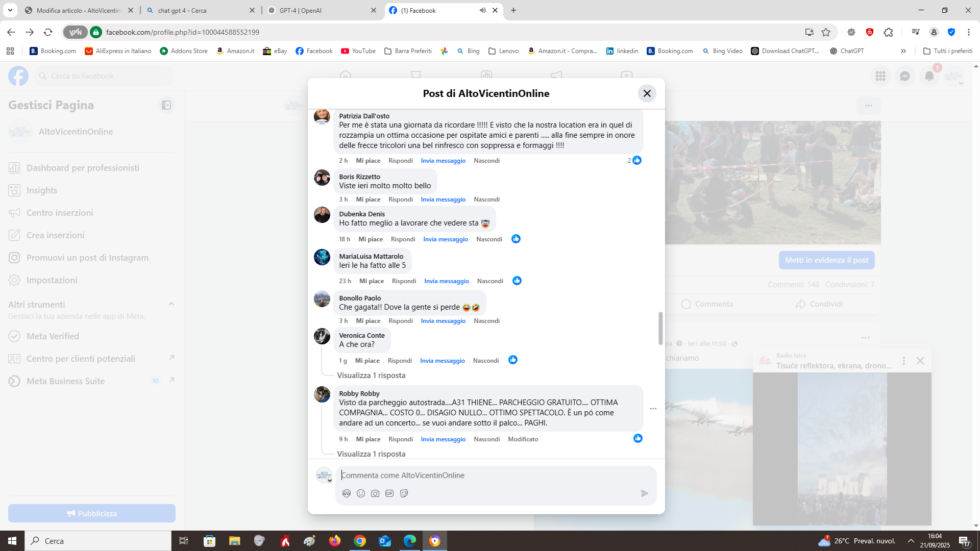Click the avatar sticker icon in comment box

click(347, 493)
